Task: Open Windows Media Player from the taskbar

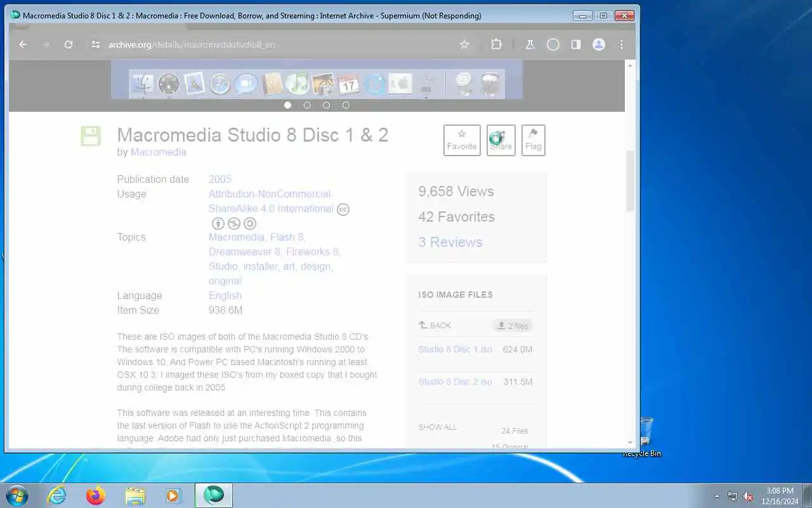Action: tap(174, 495)
